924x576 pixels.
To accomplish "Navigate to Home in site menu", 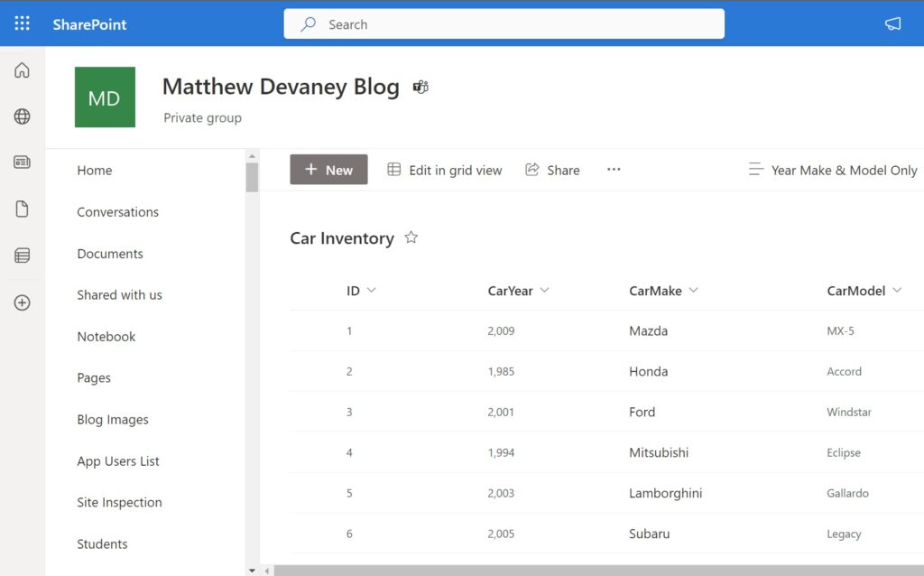I will 94,171.
